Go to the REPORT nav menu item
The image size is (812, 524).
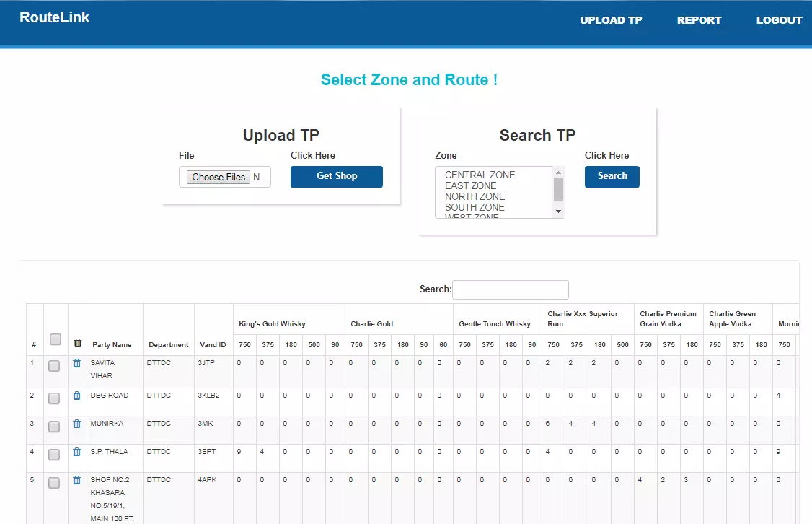[699, 20]
